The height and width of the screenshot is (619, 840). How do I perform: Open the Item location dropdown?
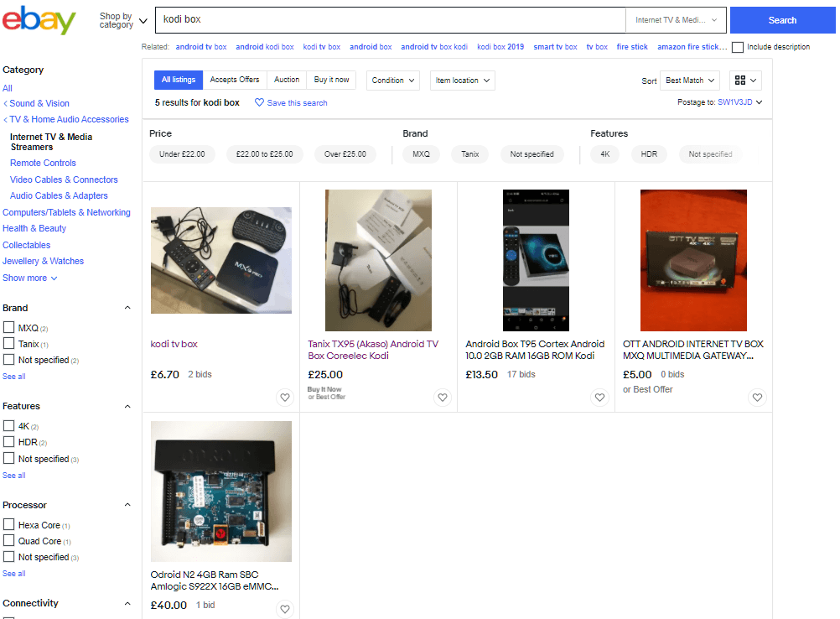tap(462, 81)
